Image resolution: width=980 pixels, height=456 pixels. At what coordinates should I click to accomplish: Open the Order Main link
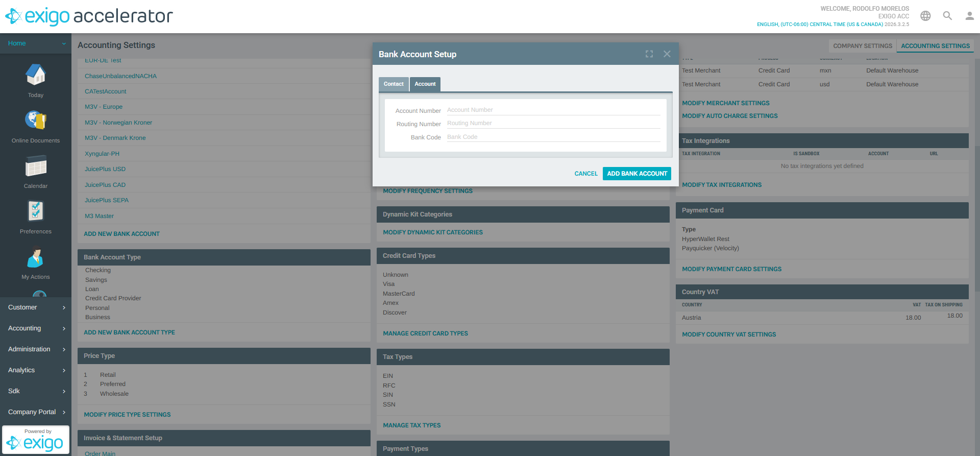[x=100, y=453]
